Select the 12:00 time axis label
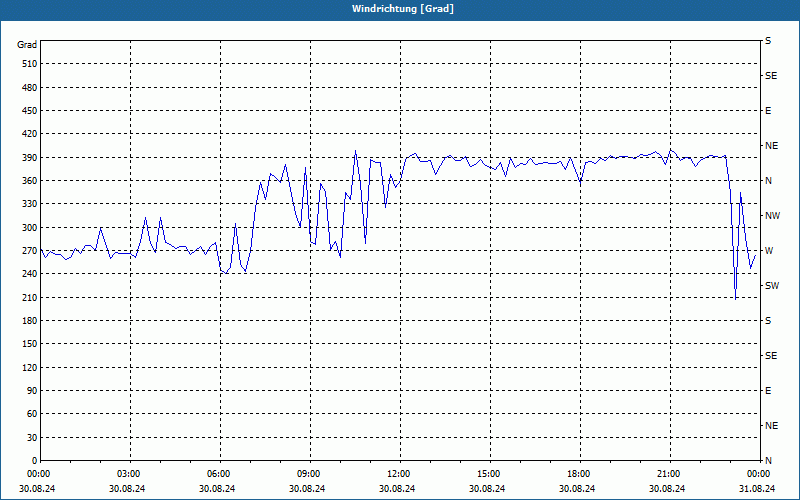The image size is (800, 500). pos(397,474)
